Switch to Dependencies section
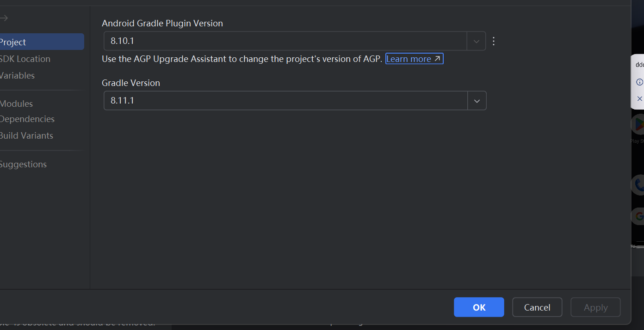Screen dimensions: 644x330 [27, 119]
